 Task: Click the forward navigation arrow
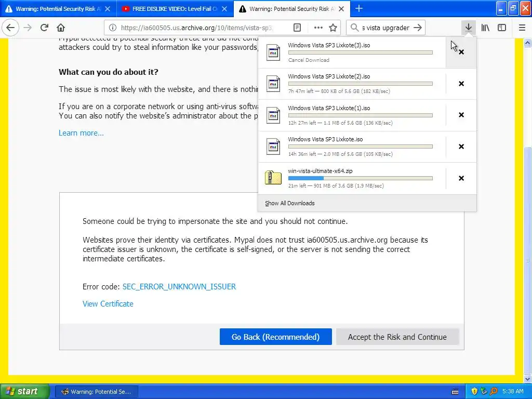[x=28, y=28]
